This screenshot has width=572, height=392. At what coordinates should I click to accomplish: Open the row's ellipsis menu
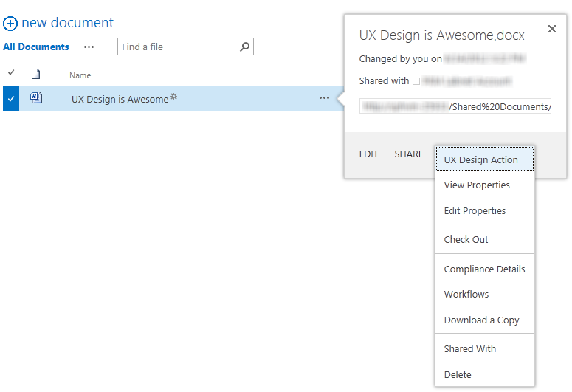click(x=324, y=98)
